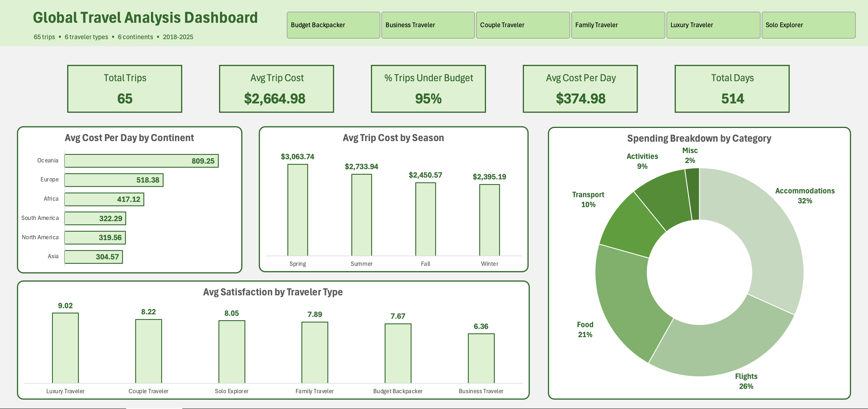Click the Total Days card
868x409 pixels.
pyautogui.click(x=732, y=88)
